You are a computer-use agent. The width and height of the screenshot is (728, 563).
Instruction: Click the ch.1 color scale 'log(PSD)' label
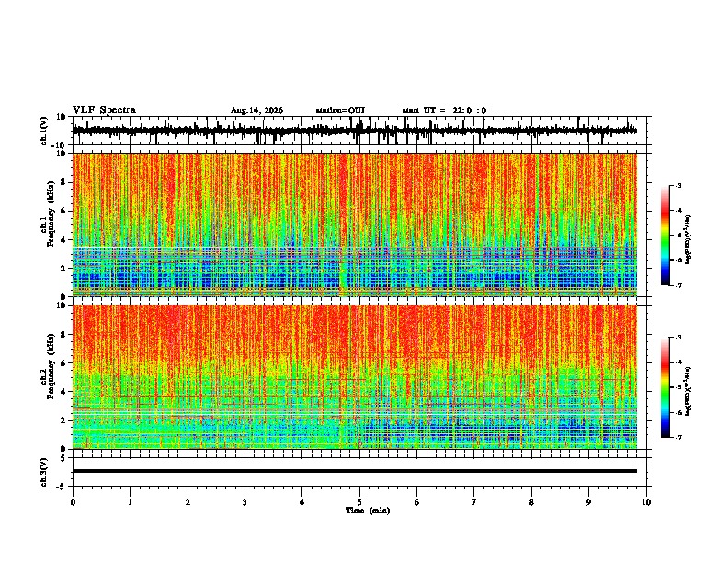[x=688, y=240]
